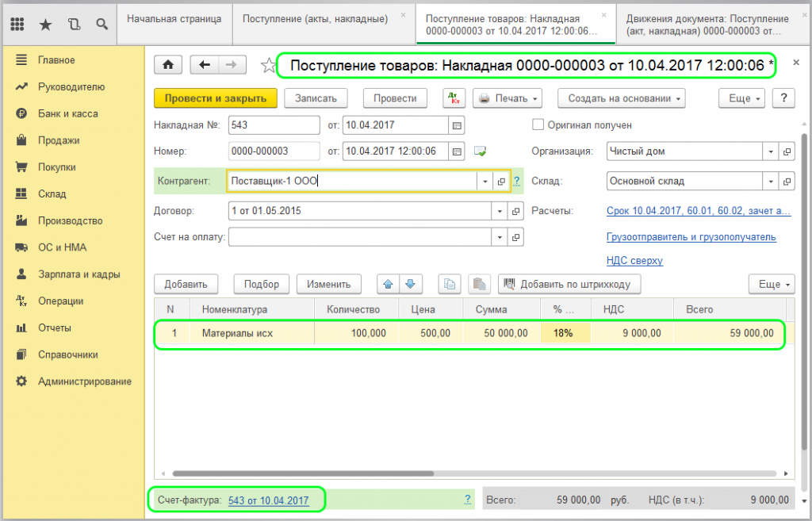812x521 pixels.
Task: Open the Создать на основании dropdown
Action: pyautogui.click(x=621, y=98)
